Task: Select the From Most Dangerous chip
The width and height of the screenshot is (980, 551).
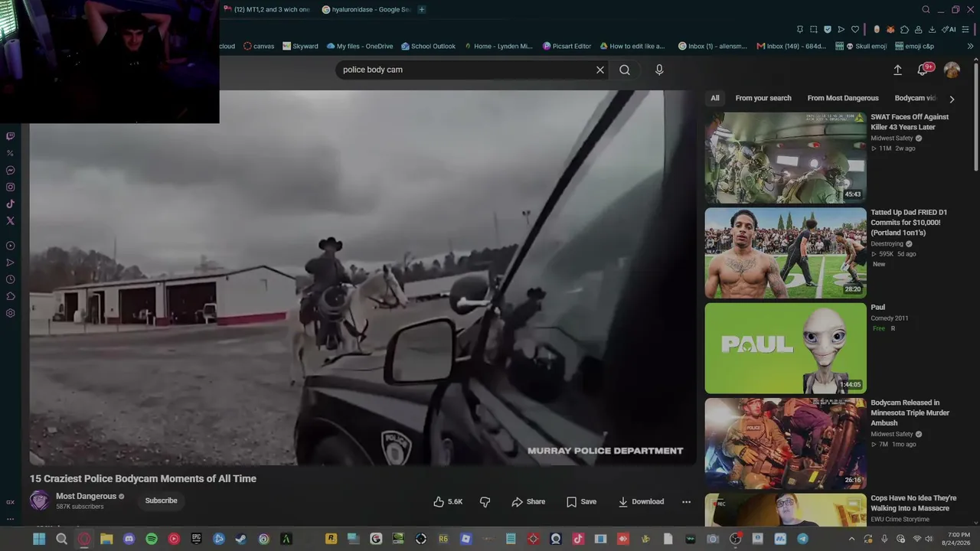Action: point(843,98)
